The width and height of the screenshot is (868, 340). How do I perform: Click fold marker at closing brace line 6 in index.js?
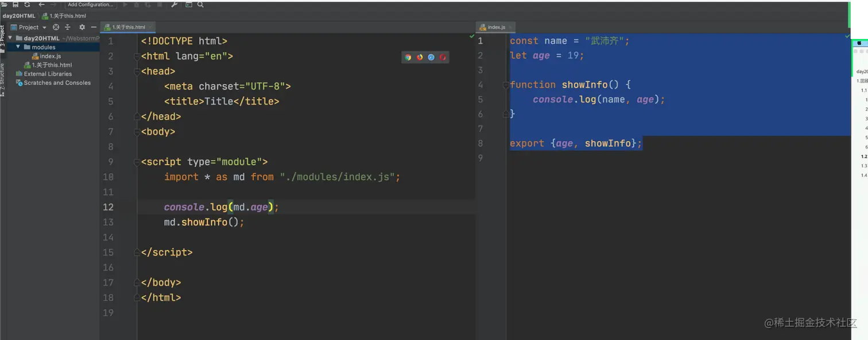click(506, 114)
